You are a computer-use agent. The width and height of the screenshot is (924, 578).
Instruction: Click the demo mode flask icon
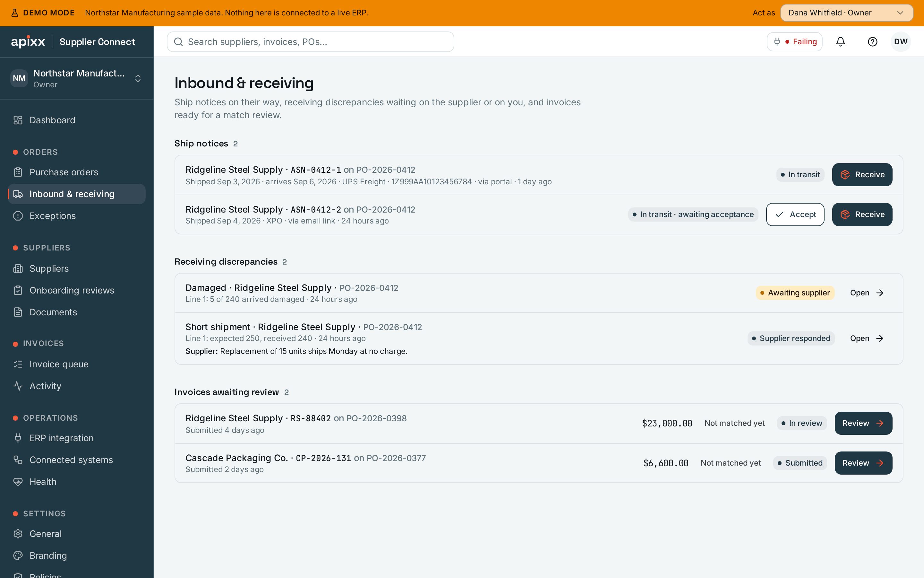14,13
